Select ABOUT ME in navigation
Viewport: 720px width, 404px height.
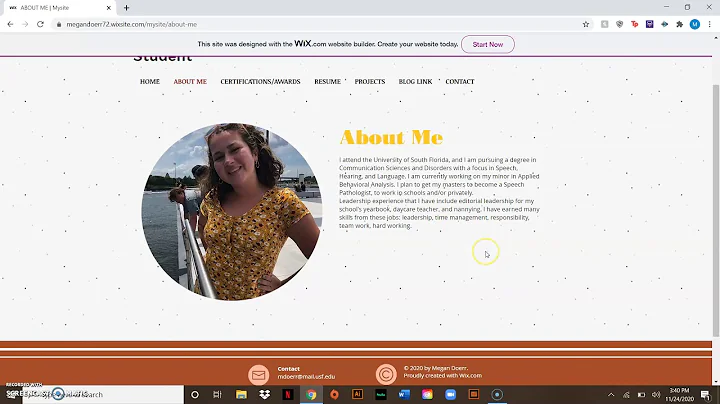pos(190,82)
